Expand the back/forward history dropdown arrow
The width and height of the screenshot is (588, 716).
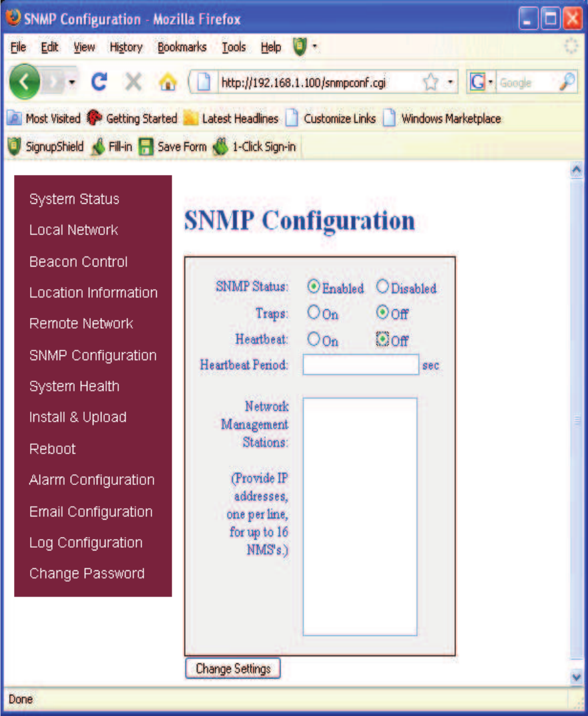[x=71, y=83]
